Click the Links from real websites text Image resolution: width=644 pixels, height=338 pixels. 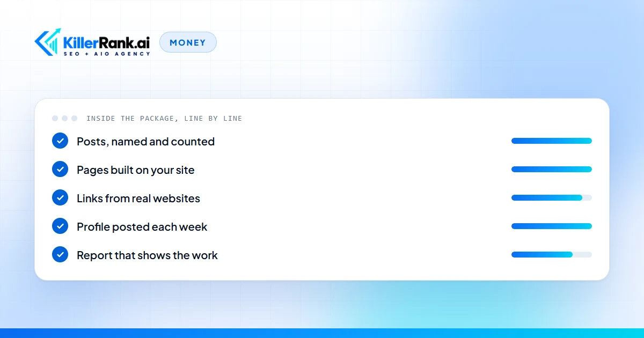coord(138,199)
